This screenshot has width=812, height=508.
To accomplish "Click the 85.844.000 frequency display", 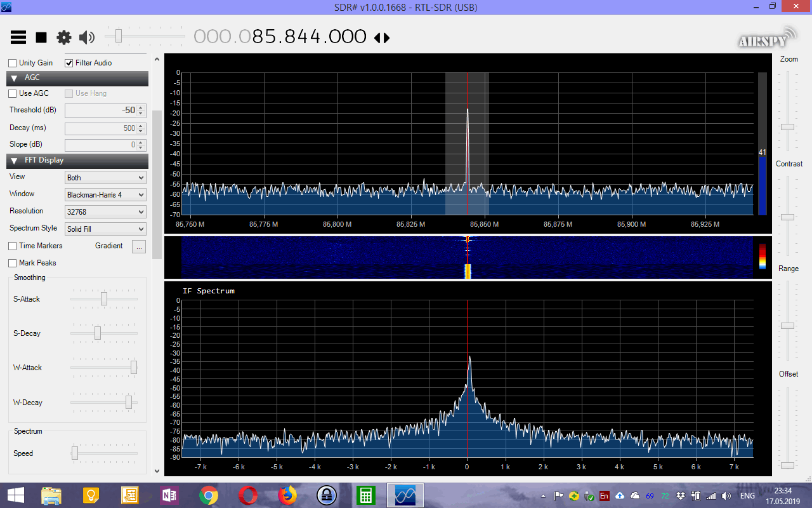I will point(280,37).
